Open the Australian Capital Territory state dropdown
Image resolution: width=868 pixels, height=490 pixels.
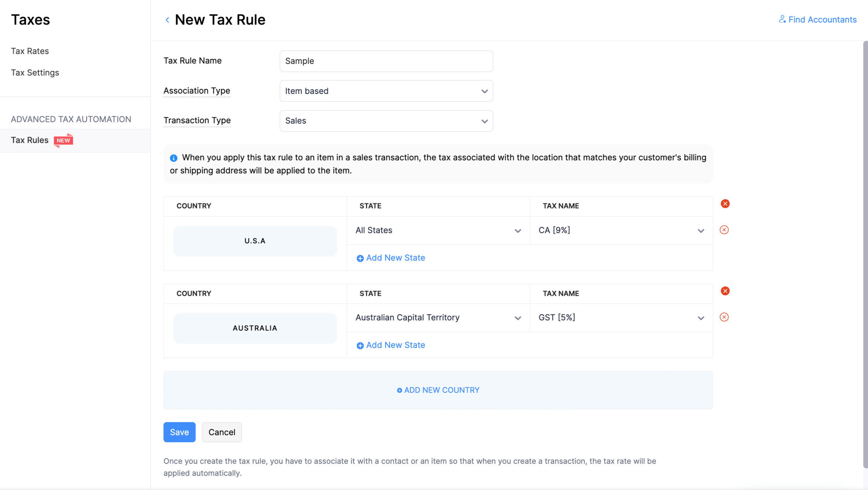517,318
